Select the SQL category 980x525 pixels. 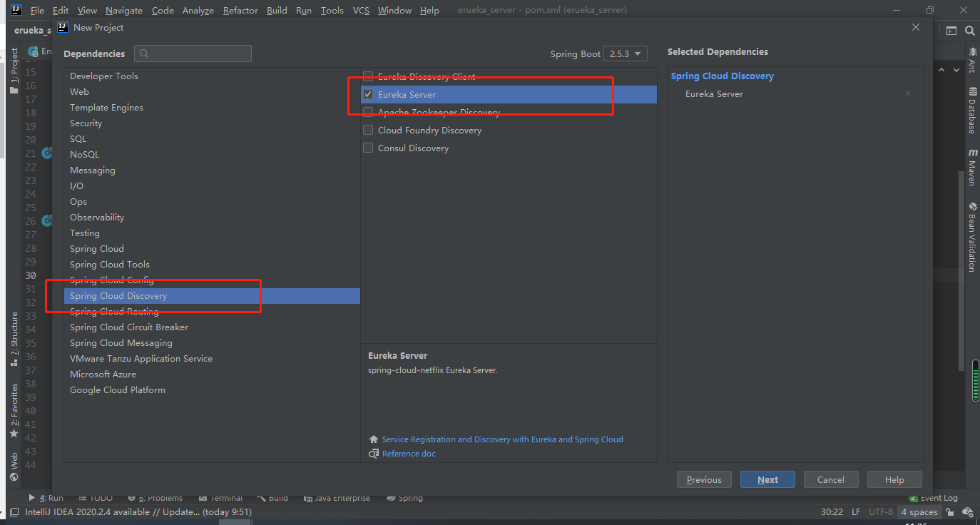pyautogui.click(x=212, y=138)
